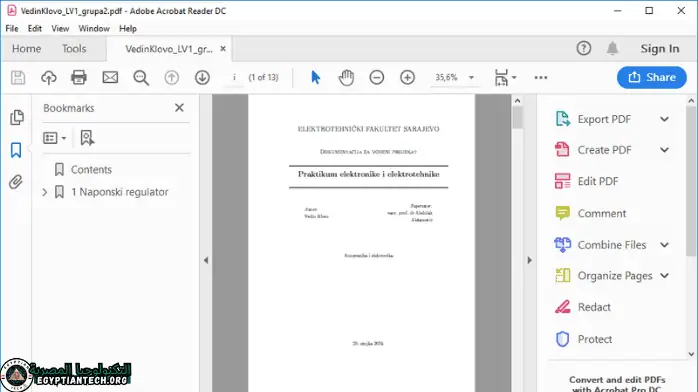Screen dimensions: 698x392
Task: Click the document vertical scrollbar thumb
Action: [517, 117]
